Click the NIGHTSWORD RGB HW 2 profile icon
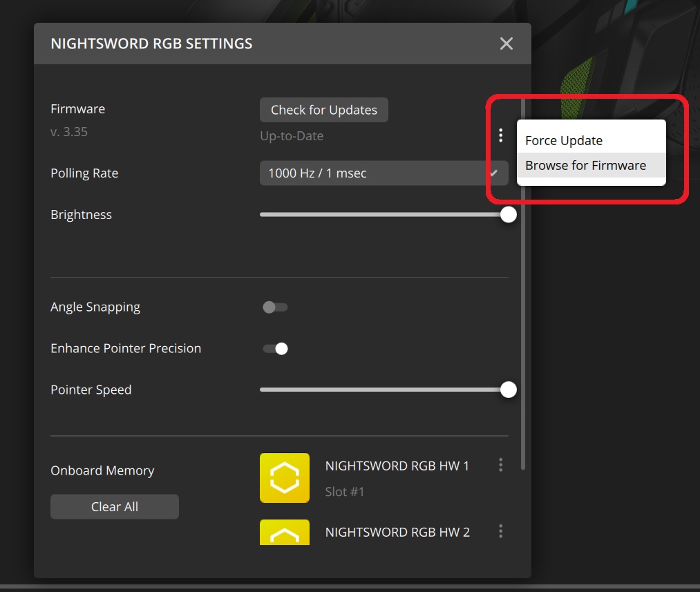This screenshot has width=700, height=592. coord(284,532)
